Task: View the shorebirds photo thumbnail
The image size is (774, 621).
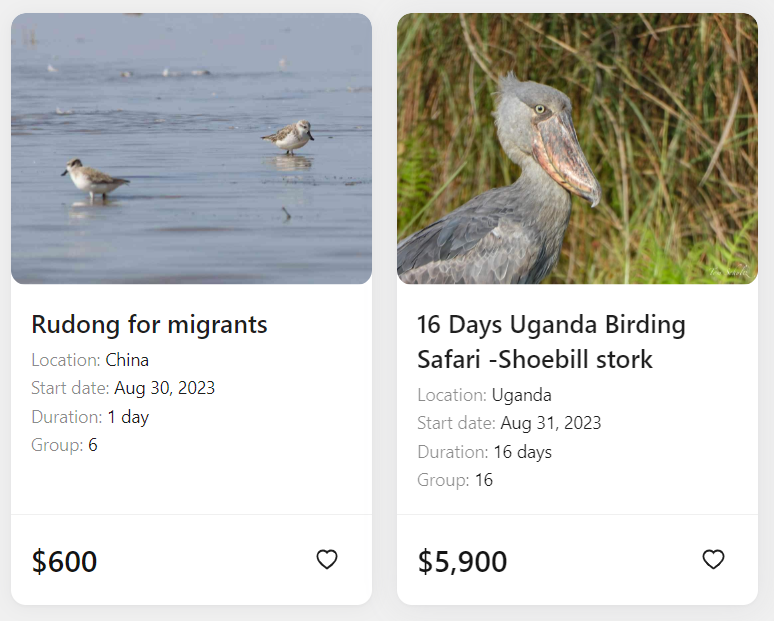Action: pos(192,149)
